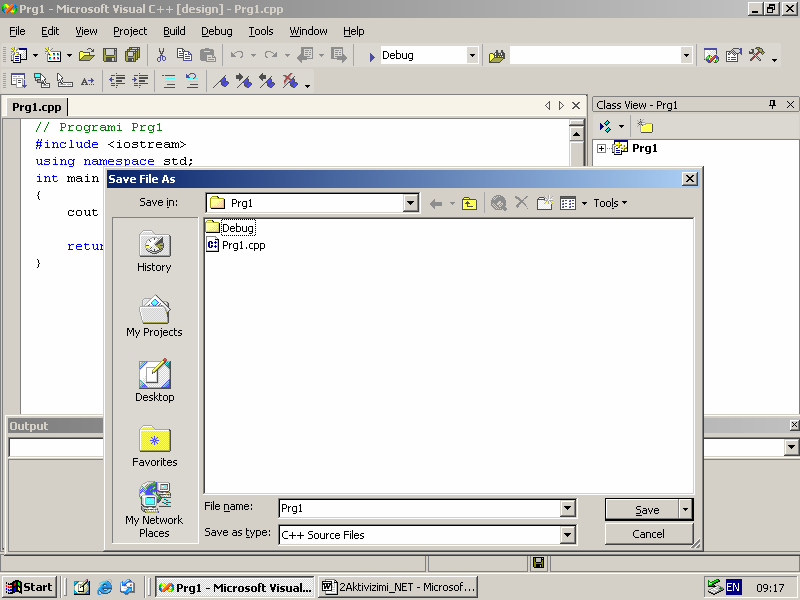Uncomment the selected lines

point(192,81)
